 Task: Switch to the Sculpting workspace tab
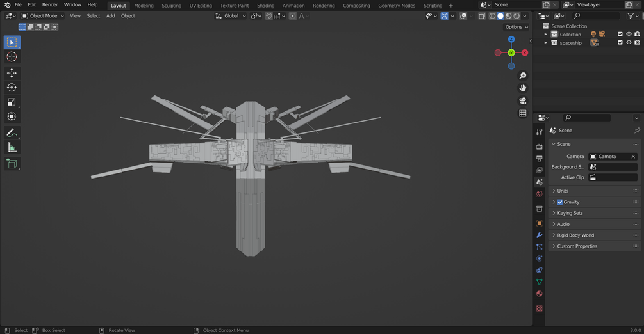point(171,6)
